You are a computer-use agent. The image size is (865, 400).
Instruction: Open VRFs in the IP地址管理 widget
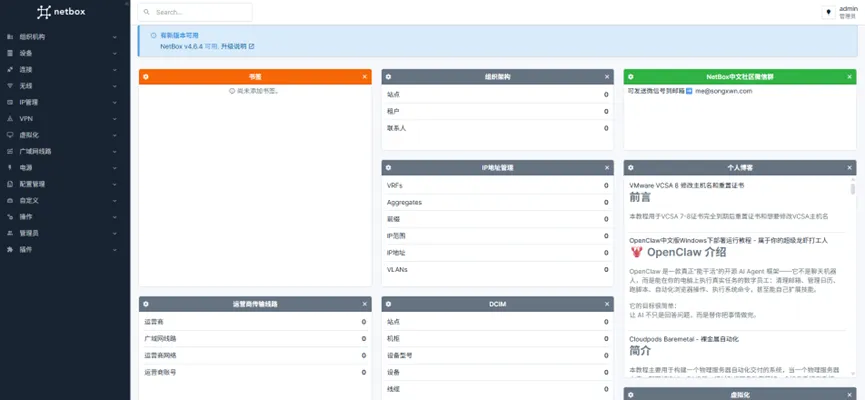click(498, 185)
